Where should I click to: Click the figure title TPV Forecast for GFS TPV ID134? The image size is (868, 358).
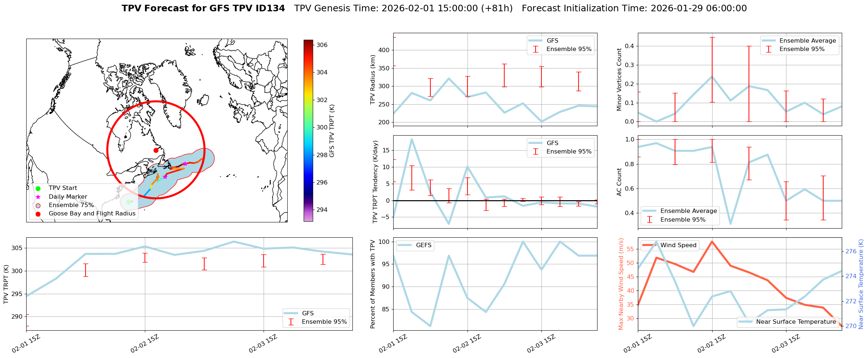coord(203,8)
